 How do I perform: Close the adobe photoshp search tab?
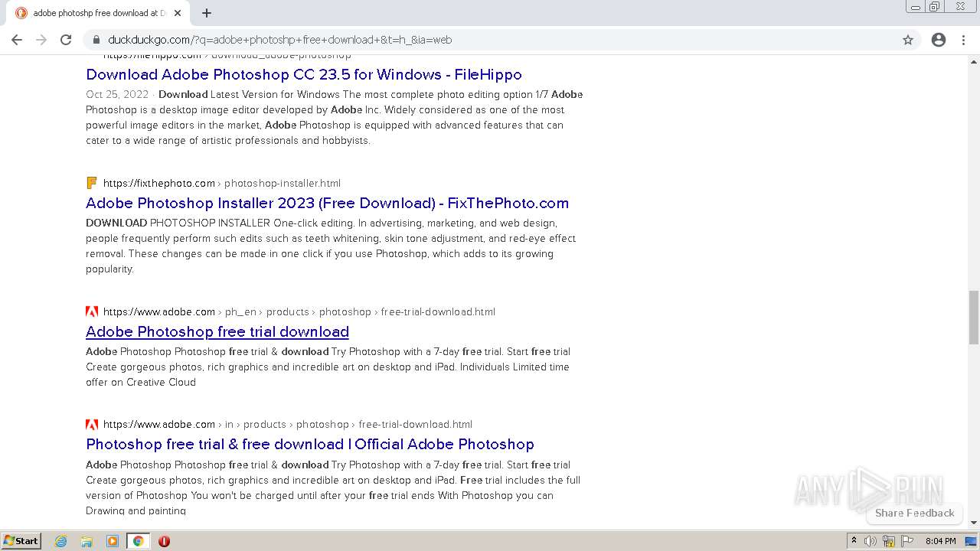click(178, 13)
